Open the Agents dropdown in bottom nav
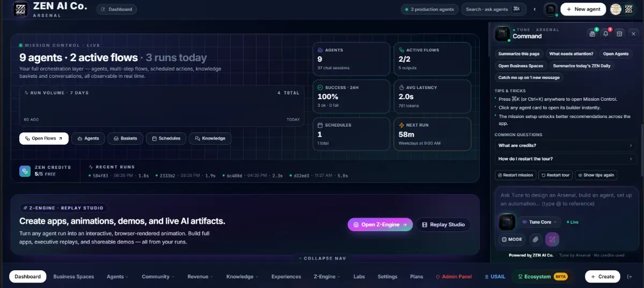644x288 pixels. pos(118,277)
